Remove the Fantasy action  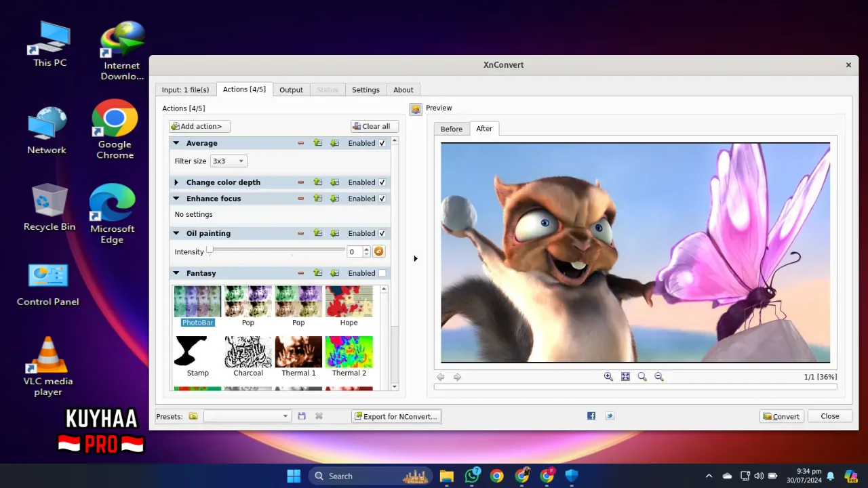[x=300, y=273]
